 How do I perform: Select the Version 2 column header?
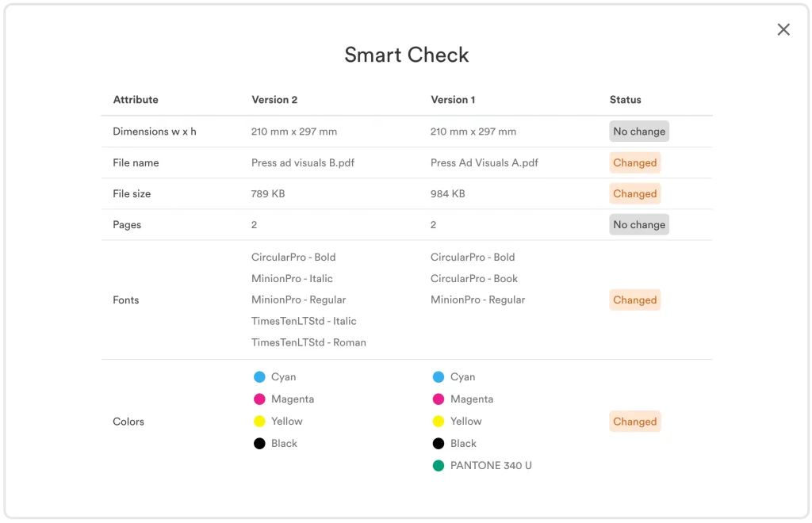[274, 100]
